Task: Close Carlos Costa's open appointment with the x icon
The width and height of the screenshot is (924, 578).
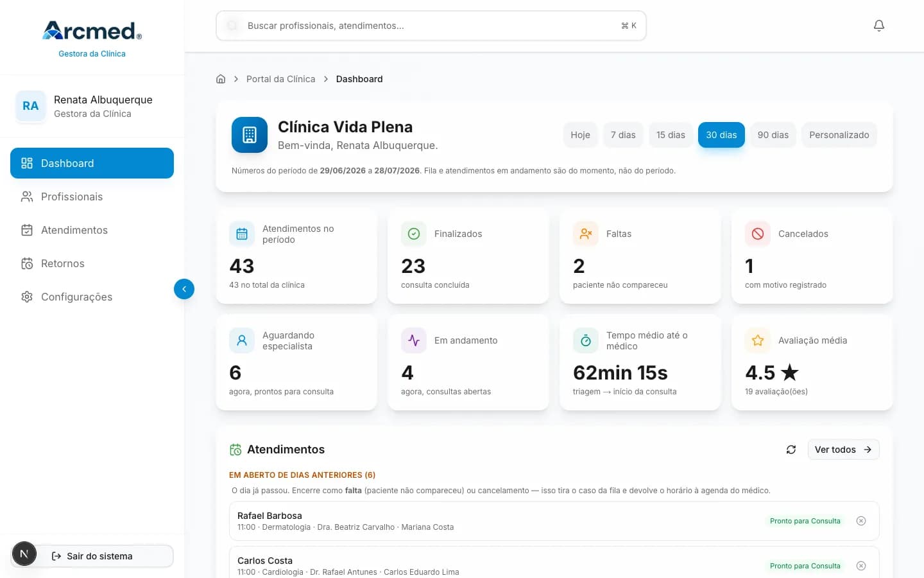Action: tap(861, 566)
